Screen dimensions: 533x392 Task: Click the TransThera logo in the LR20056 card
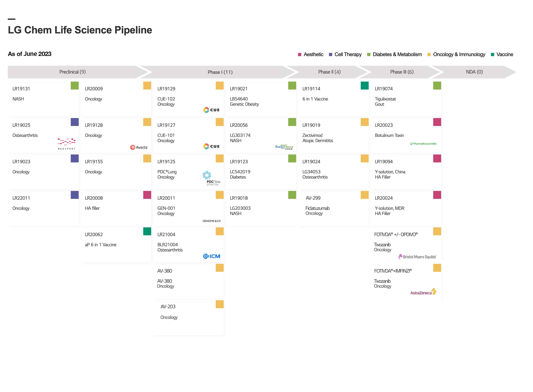point(284,147)
